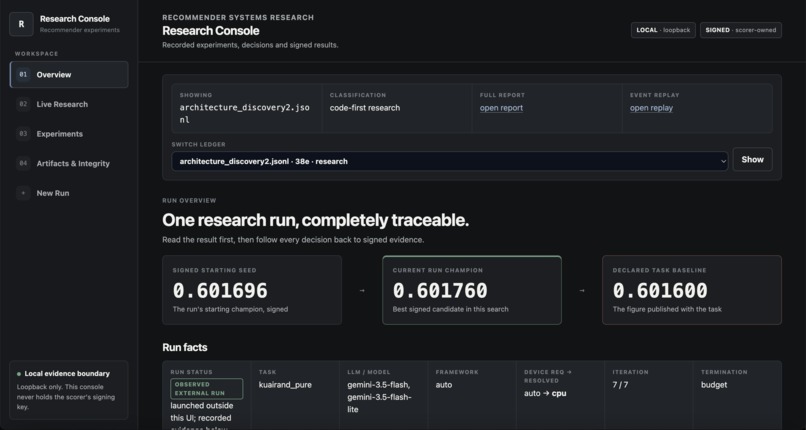Click heading One research run, completely traceable
This screenshot has width=806, height=430.
tap(316, 220)
